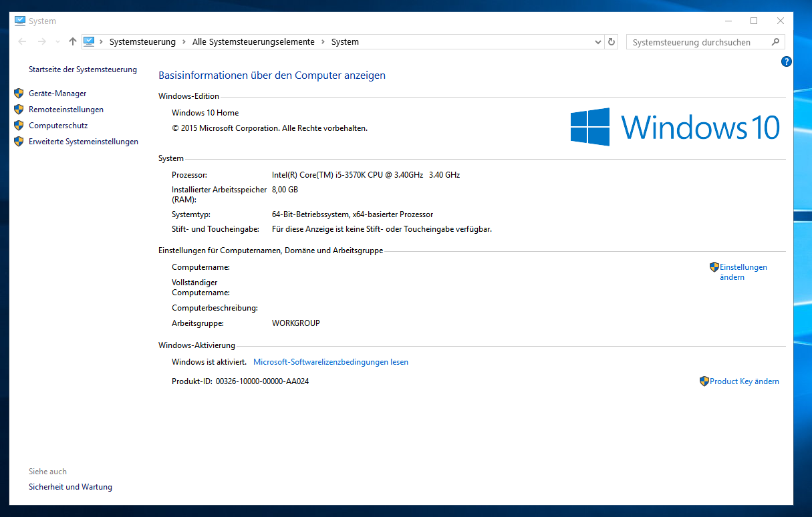Image resolution: width=812 pixels, height=517 pixels.
Task: Click 64-Bit-Betriebssystem system type text
Action: click(x=352, y=214)
